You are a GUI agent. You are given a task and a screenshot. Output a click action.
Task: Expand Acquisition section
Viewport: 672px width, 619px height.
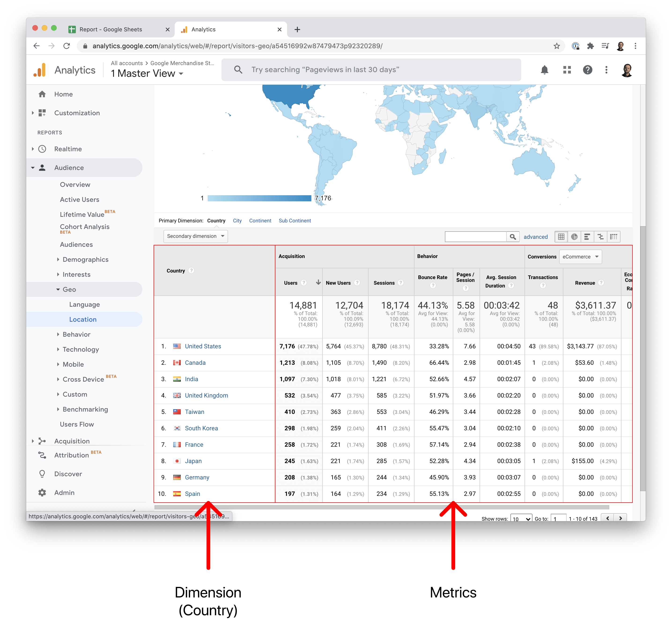point(33,441)
